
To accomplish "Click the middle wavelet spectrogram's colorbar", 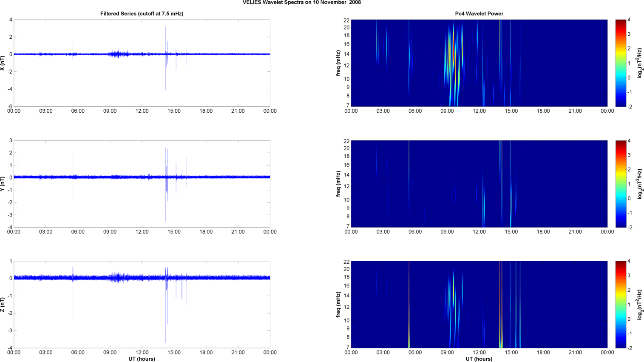I will click(621, 184).
